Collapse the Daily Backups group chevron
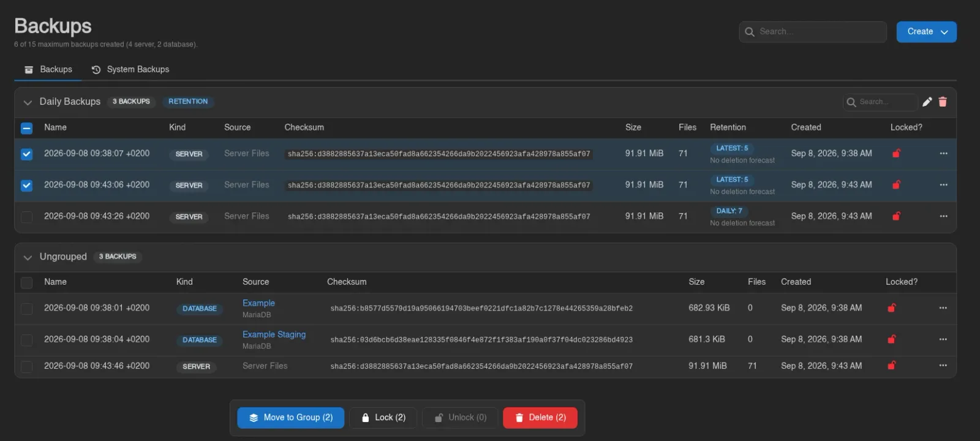 28,102
